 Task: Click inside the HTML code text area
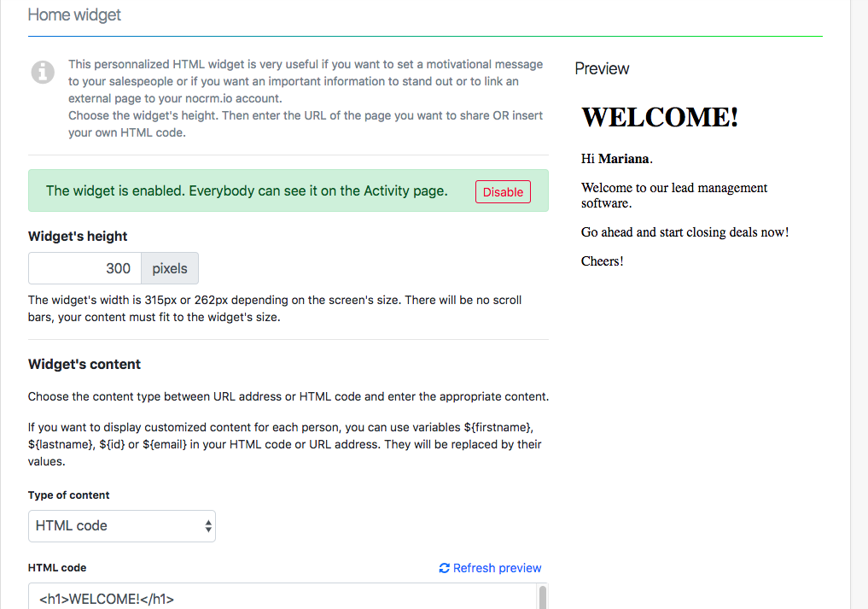282,597
